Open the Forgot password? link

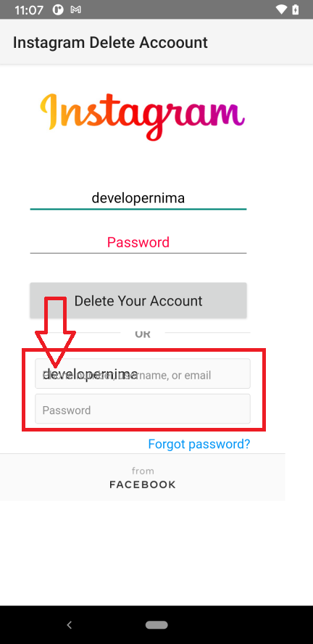coord(199,444)
